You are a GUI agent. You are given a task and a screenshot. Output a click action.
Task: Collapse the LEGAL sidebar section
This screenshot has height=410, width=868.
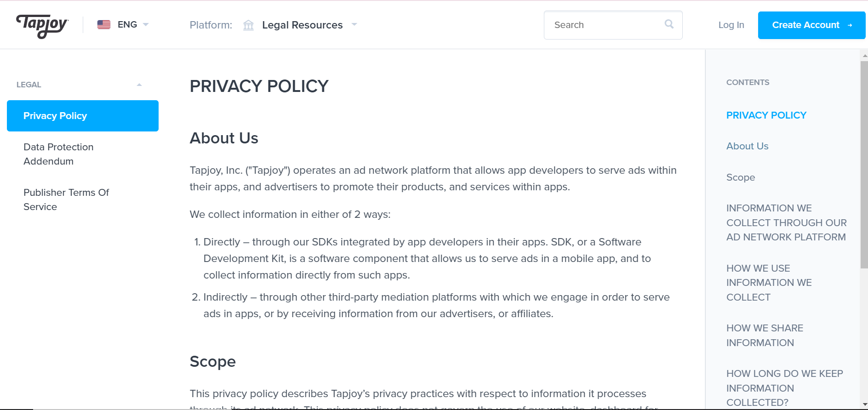[139, 85]
